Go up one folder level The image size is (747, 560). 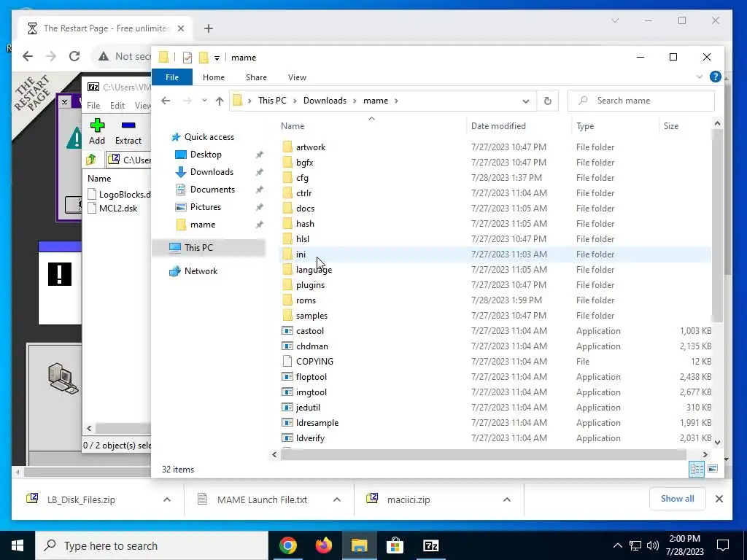pos(219,101)
